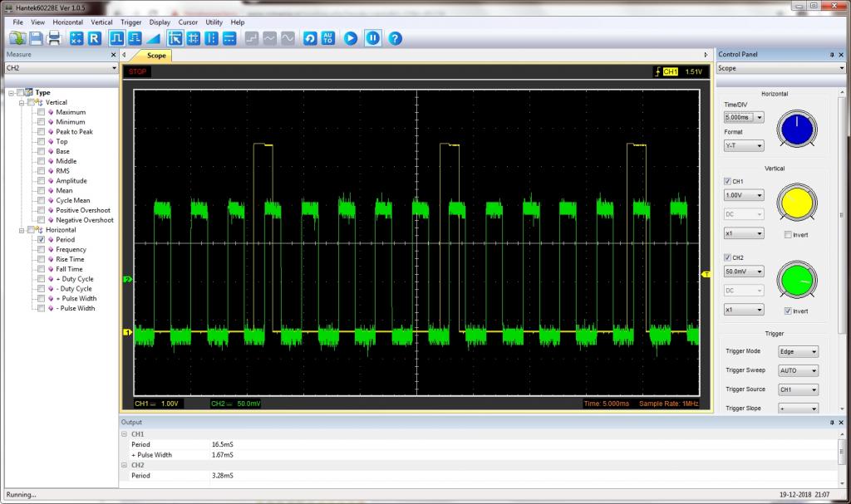This screenshot has width=851, height=504.
Task: Click the Math function toolbar icon
Action: pos(76,38)
